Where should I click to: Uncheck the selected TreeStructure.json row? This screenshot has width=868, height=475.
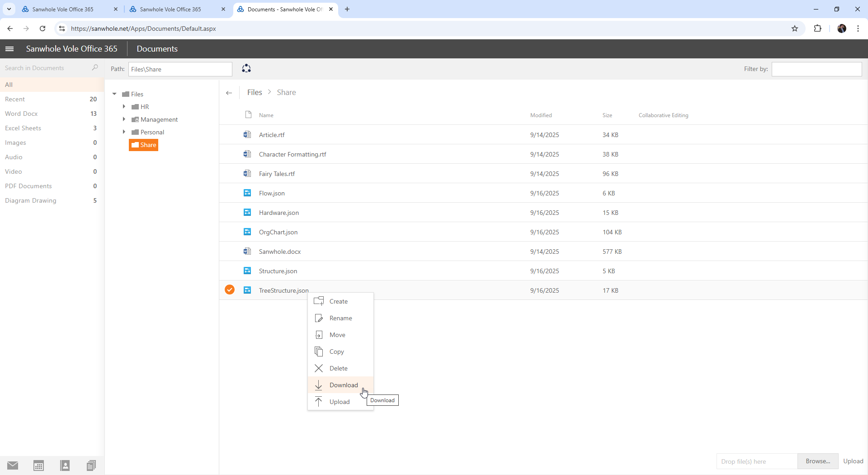coord(230,290)
